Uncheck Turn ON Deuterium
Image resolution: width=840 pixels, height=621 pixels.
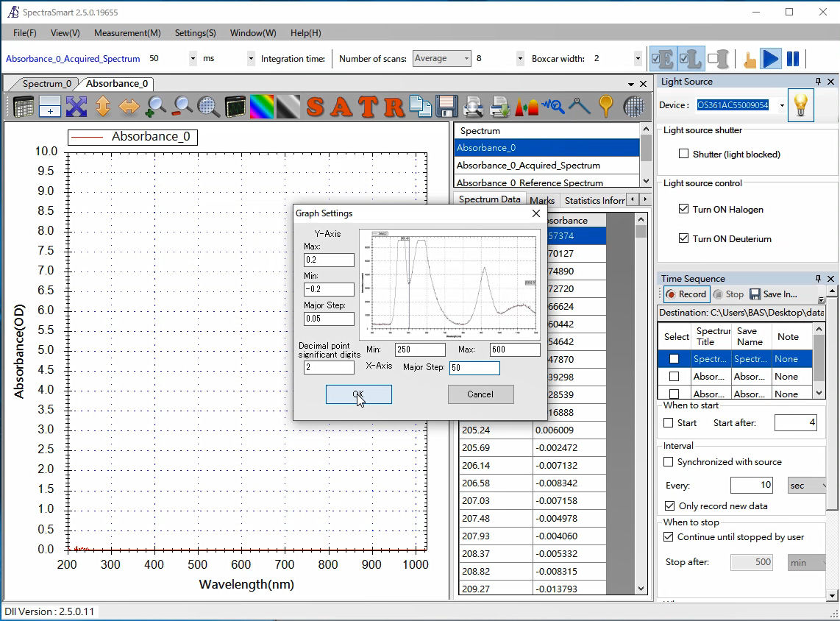[x=685, y=239]
